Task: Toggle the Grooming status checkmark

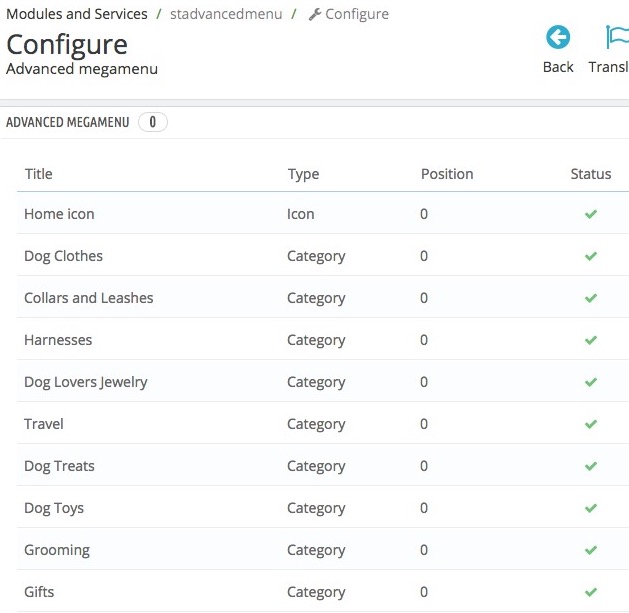Action: click(591, 550)
